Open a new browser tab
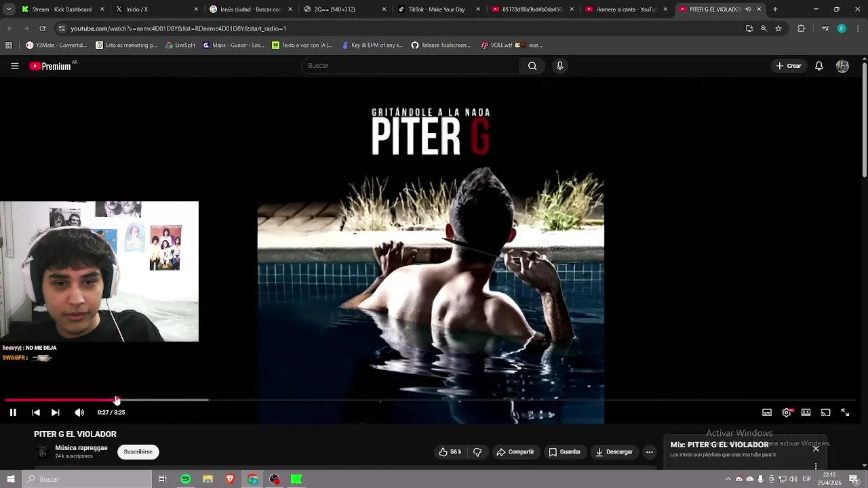The image size is (868, 488). pos(775,9)
